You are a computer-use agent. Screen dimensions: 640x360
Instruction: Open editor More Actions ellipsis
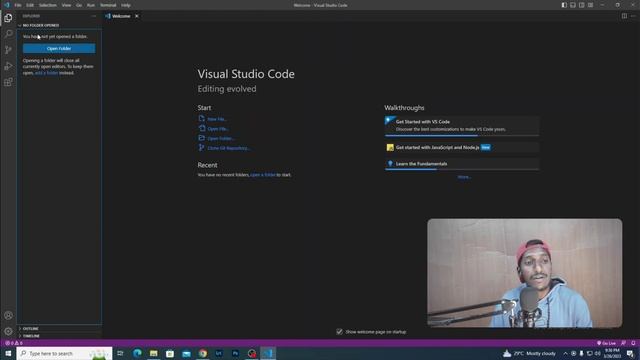[633, 16]
